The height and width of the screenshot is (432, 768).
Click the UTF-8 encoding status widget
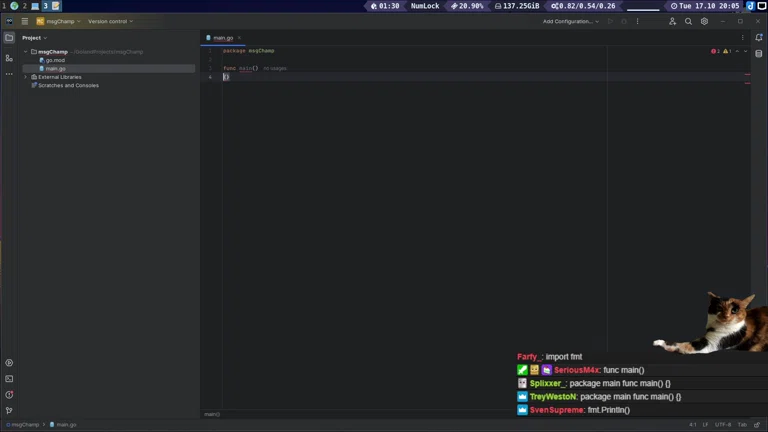[722, 424]
